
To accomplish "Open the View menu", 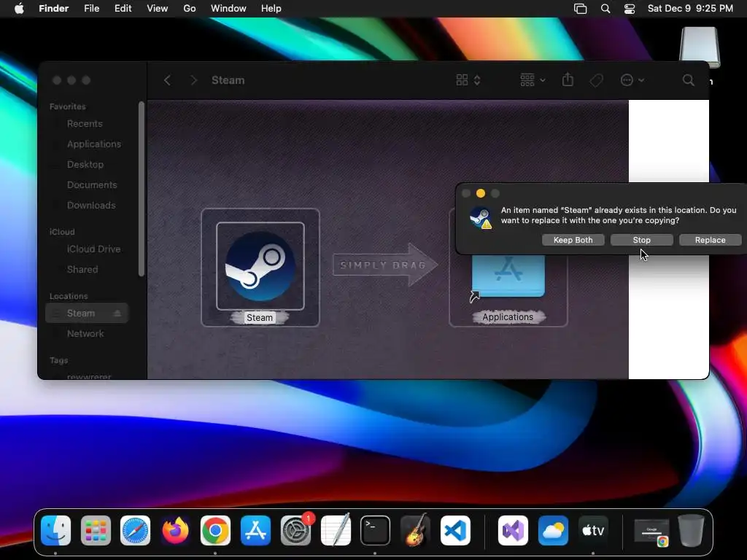I will 158,9.
